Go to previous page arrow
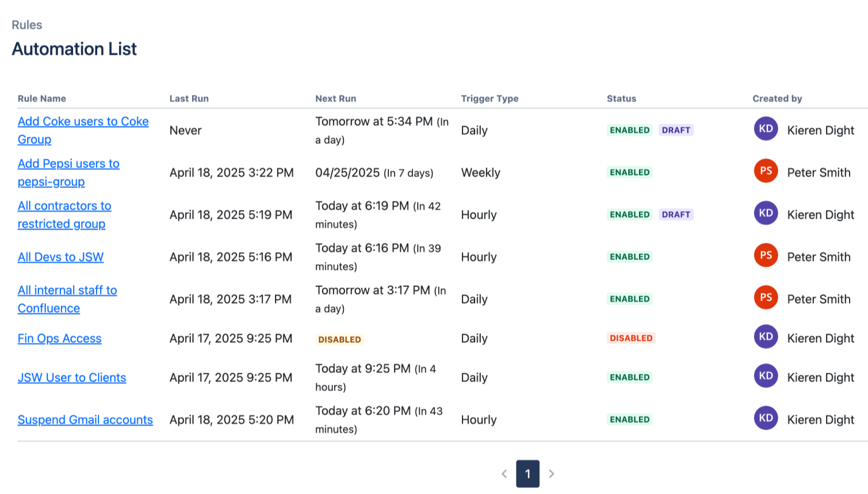 (504, 474)
